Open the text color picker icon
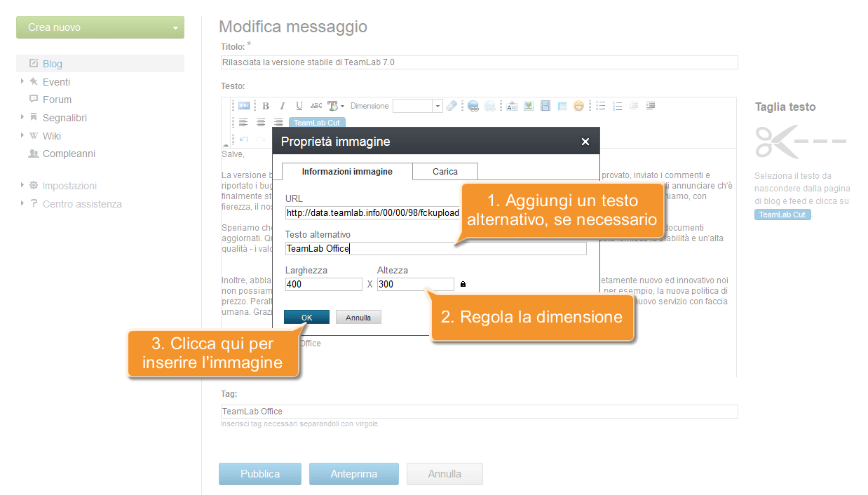 pyautogui.click(x=333, y=106)
